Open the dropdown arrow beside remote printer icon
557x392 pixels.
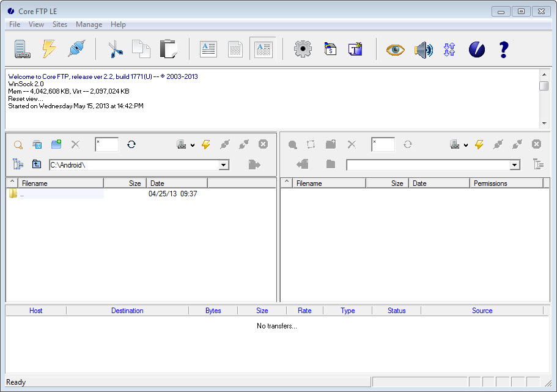466,145
